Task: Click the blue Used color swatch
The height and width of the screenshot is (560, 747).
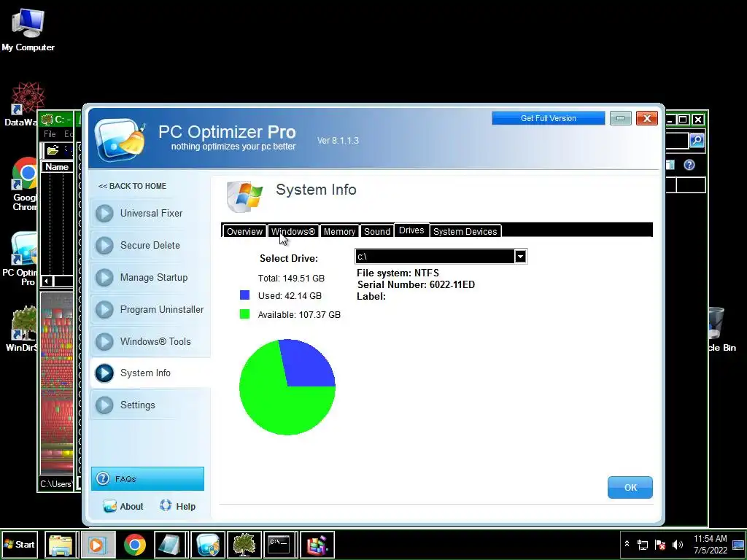Action: coord(245,295)
